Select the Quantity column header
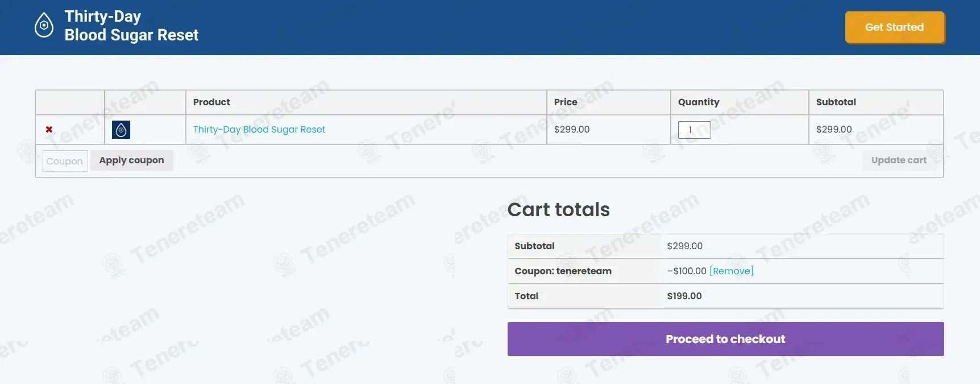The image size is (980, 384). (699, 102)
